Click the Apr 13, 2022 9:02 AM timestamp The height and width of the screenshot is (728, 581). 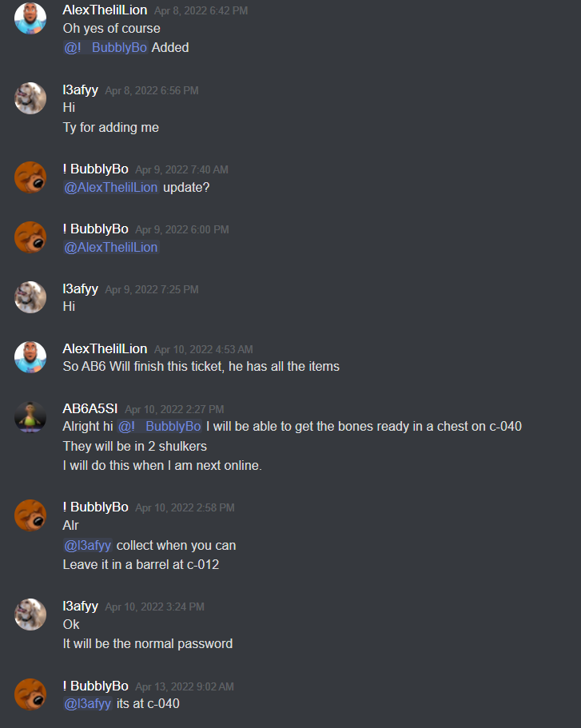click(185, 686)
